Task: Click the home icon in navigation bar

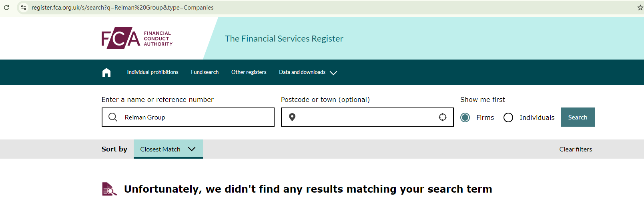Action: (x=106, y=72)
